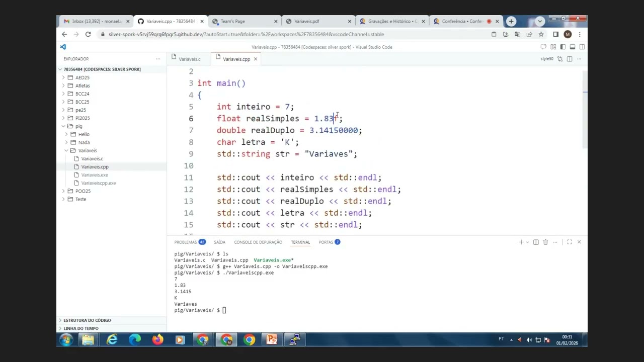Collapse the Variaveis folder

tap(87, 150)
